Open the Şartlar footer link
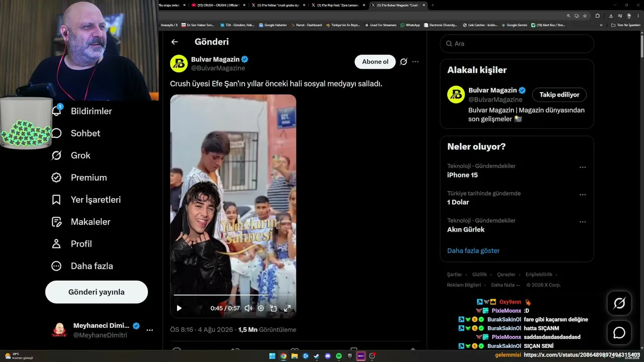This screenshot has width=644, height=362. coord(454,275)
